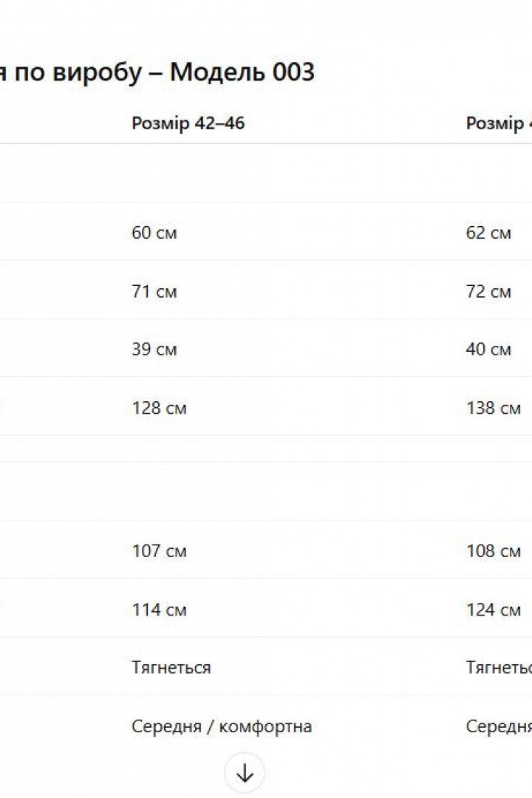Click the first Тягнеться cell

(x=171, y=667)
